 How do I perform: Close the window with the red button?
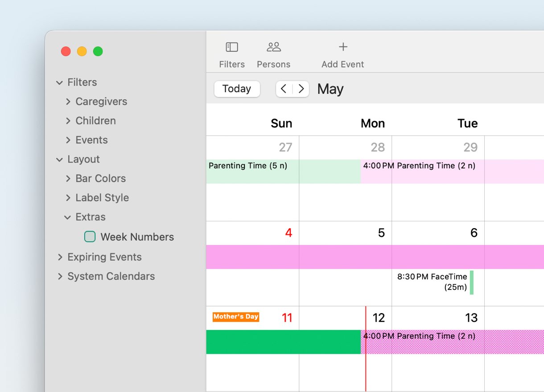tap(66, 51)
